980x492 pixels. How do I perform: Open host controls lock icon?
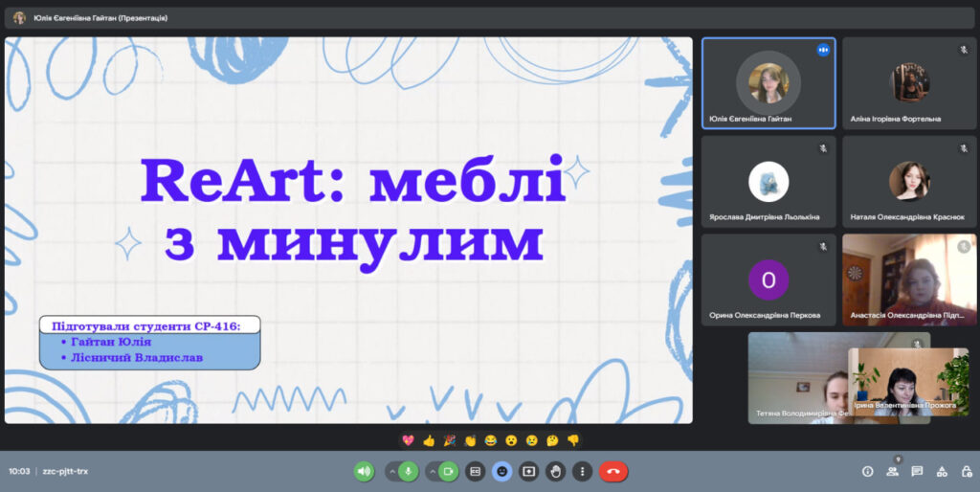pos(965,471)
